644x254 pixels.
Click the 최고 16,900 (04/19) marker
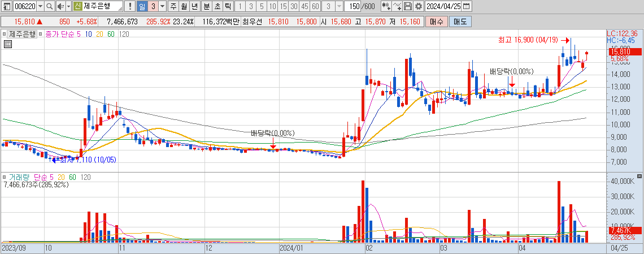(528, 40)
